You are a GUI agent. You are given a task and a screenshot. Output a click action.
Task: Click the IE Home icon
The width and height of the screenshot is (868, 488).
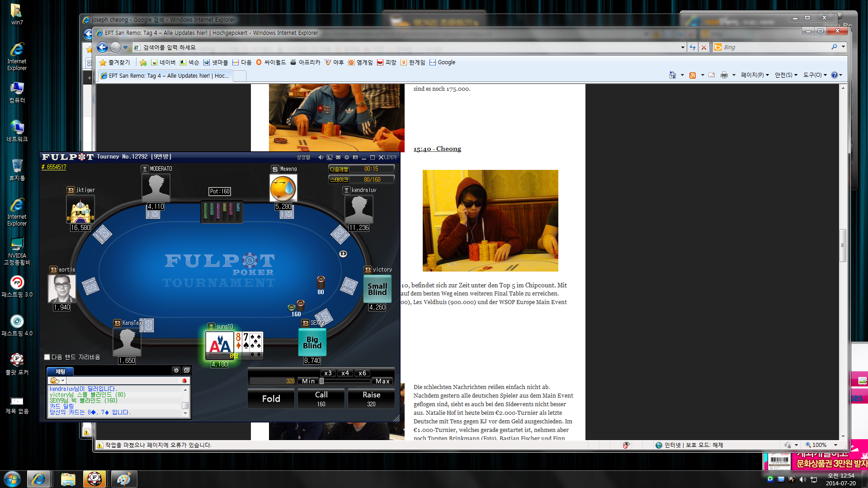point(673,75)
